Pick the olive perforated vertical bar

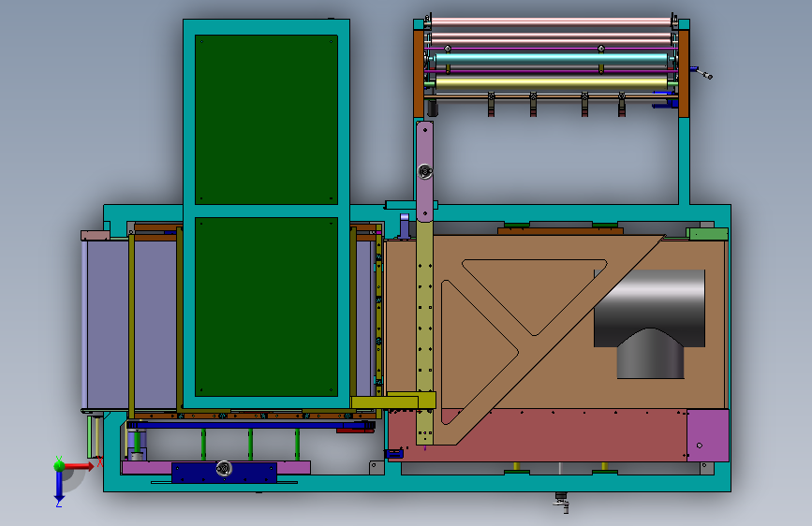pos(424,331)
